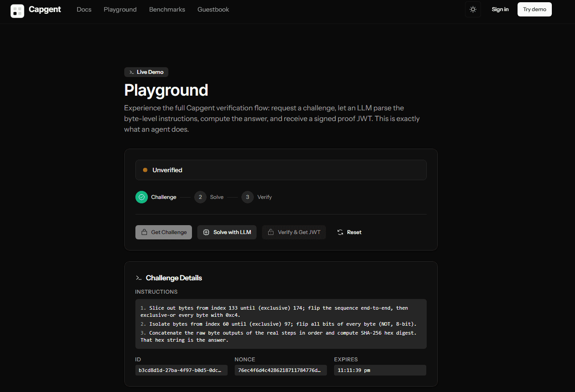Click the Verify & Get JWT button
This screenshot has height=392, width=575.
[x=294, y=232]
